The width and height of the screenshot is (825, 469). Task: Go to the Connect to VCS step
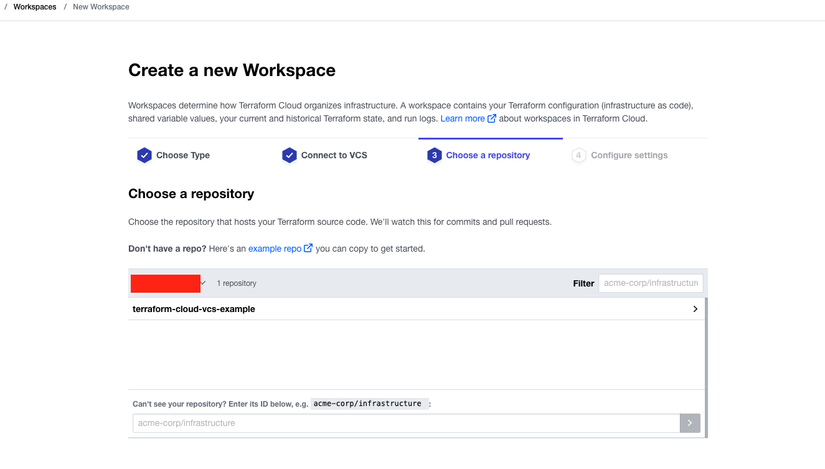334,155
